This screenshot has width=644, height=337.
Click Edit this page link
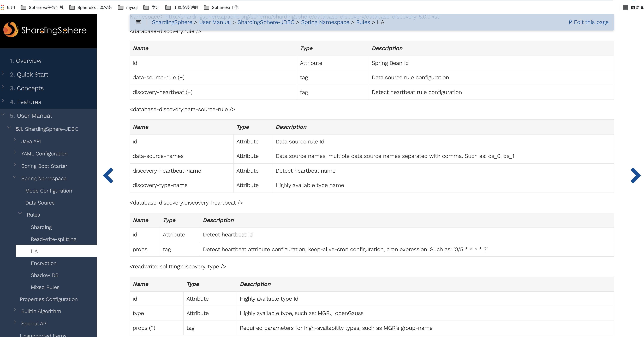click(588, 22)
